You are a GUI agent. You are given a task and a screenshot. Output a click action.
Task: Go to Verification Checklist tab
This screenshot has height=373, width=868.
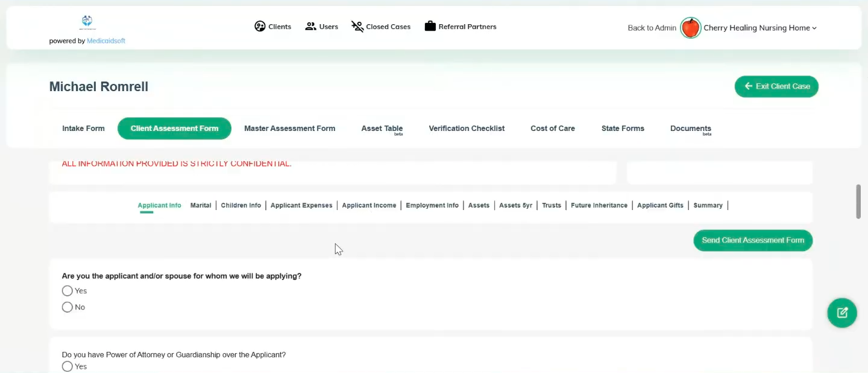click(467, 129)
